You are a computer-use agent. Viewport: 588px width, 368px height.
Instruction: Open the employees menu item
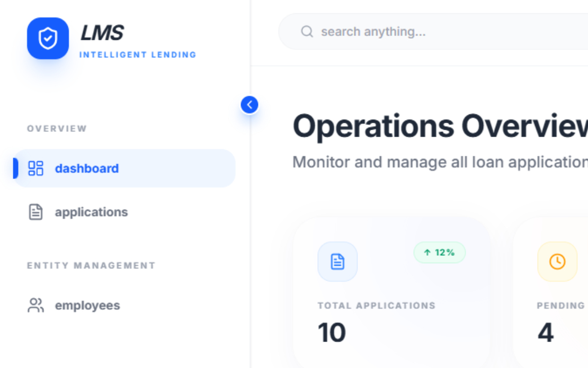[x=124, y=306]
